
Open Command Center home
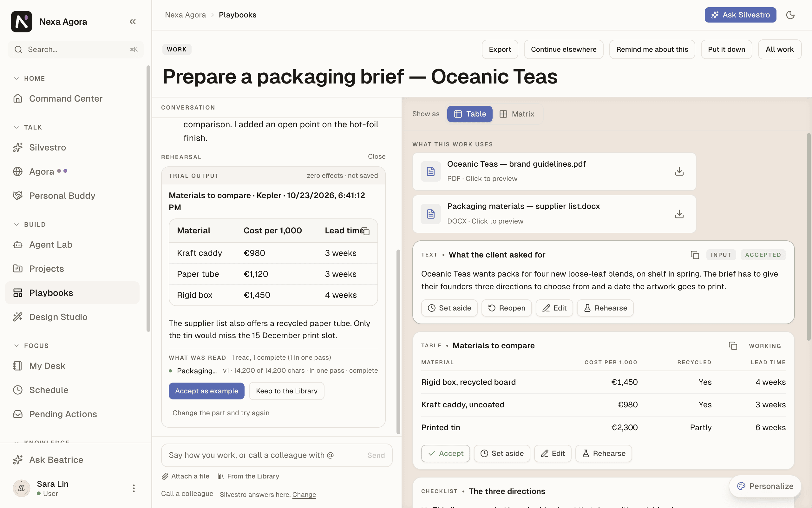click(x=72, y=98)
